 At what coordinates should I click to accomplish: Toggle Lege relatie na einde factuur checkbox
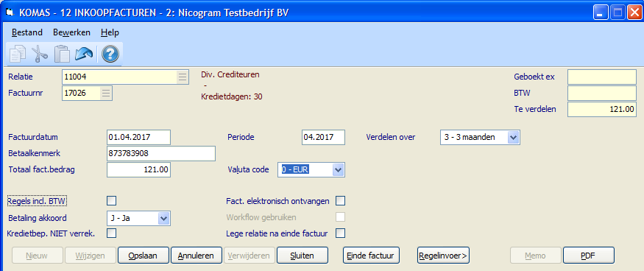coord(341,233)
